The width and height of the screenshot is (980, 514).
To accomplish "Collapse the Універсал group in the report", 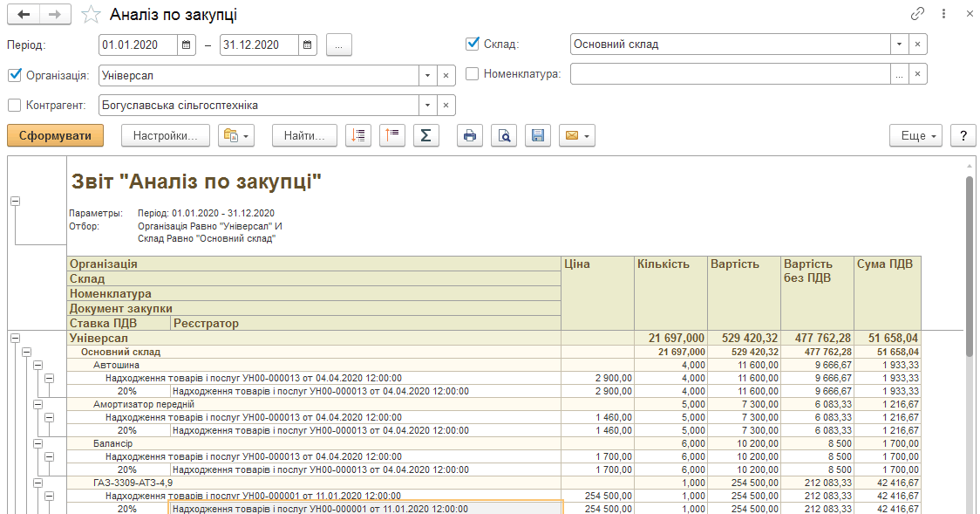I will point(15,339).
